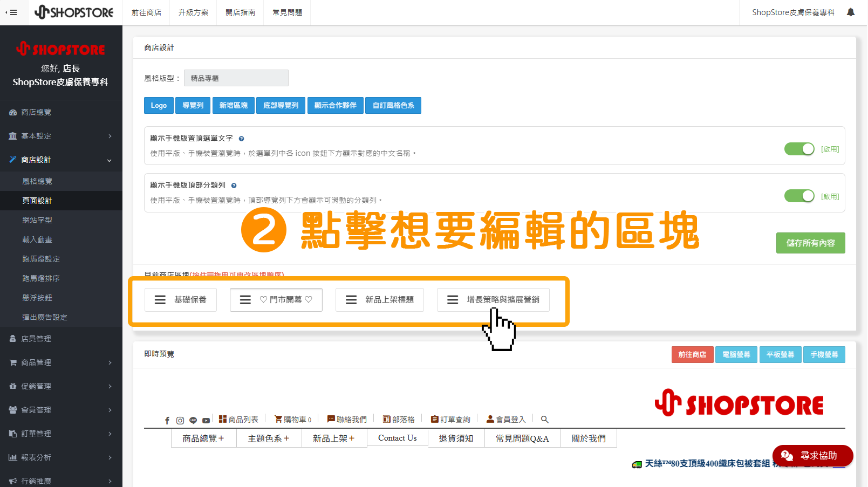This screenshot has width=868, height=487.
Task: Click red 前往商店 button in preview bar
Action: pos(692,354)
